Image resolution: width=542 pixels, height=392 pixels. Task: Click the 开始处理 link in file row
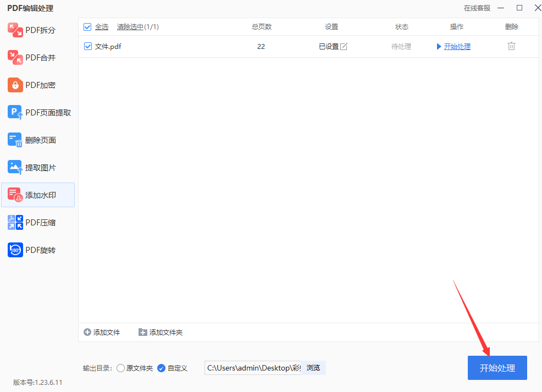[x=457, y=46]
